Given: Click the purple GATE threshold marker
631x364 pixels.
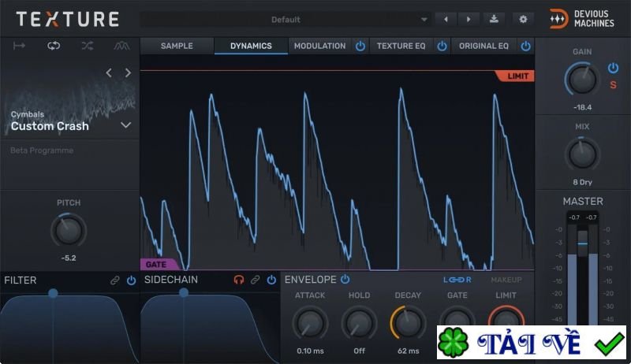Looking at the screenshot, I should (x=156, y=265).
